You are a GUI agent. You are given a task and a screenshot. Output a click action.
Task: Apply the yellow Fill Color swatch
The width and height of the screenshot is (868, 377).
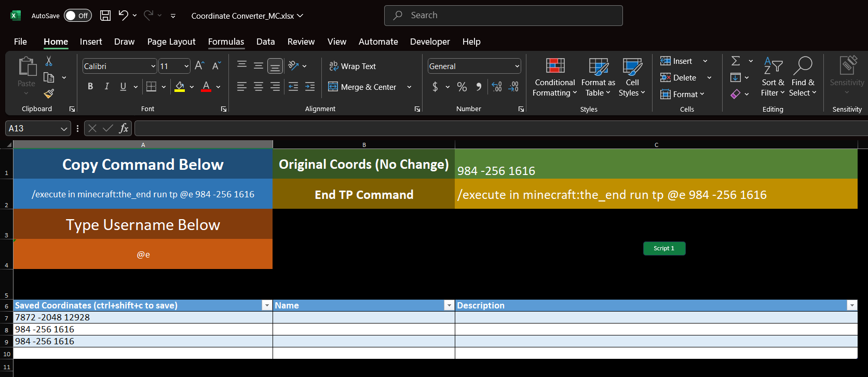[180, 87]
